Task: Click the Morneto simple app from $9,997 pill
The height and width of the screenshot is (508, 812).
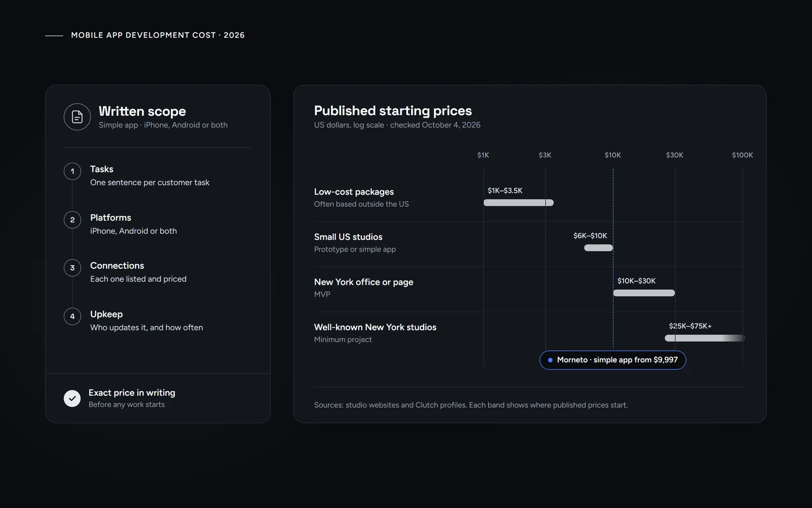Action: tap(613, 360)
